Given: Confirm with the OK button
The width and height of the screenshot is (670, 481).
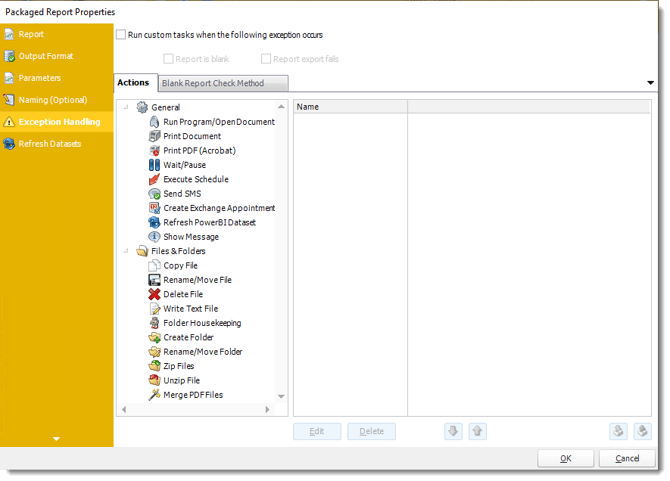Looking at the screenshot, I should (x=566, y=458).
